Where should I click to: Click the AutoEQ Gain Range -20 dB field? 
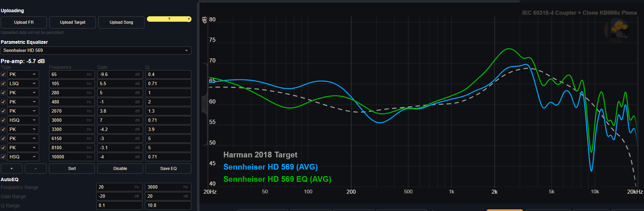(119, 196)
